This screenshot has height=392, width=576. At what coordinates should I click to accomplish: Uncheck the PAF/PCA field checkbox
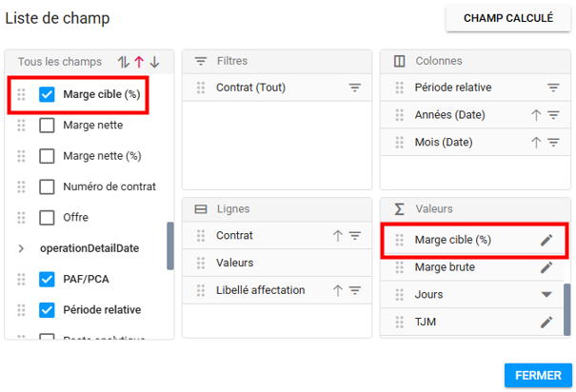(x=47, y=279)
